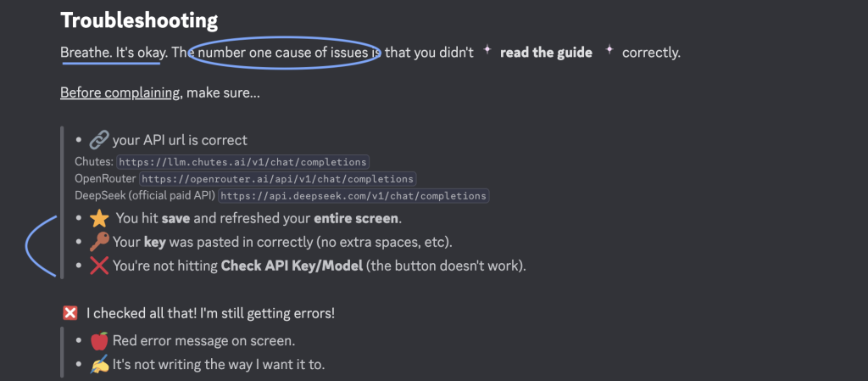Click the underlined 'Before complaining' text
The width and height of the screenshot is (868, 381).
[x=120, y=92]
